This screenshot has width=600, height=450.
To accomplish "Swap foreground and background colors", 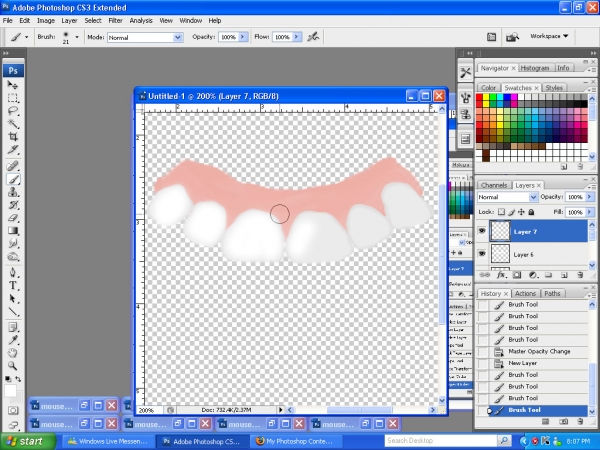I will coord(18,379).
